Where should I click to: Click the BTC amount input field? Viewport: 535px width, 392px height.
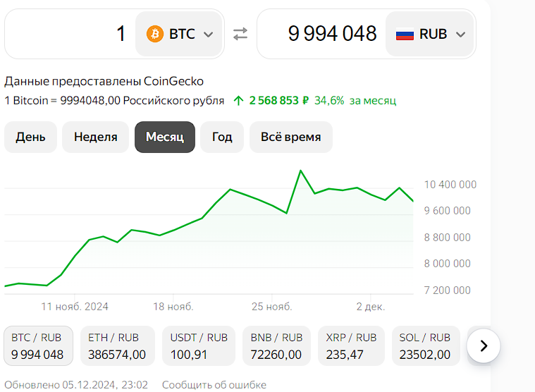point(70,34)
